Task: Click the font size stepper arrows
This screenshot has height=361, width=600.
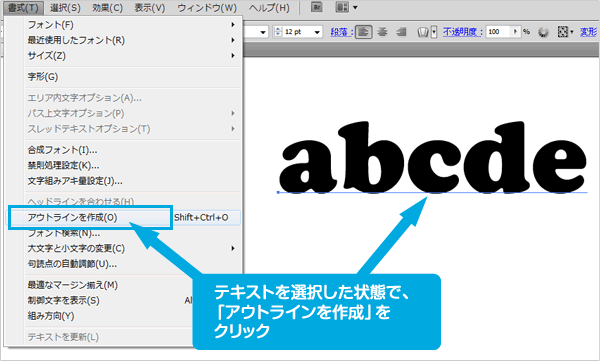Action: click(278, 32)
